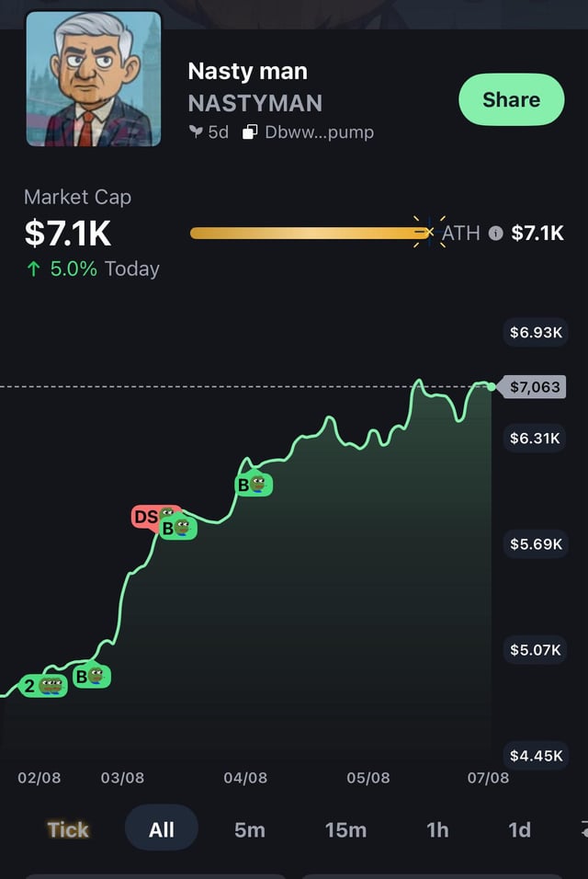
Task: Open the Nasty man token avatar
Action: (94, 79)
